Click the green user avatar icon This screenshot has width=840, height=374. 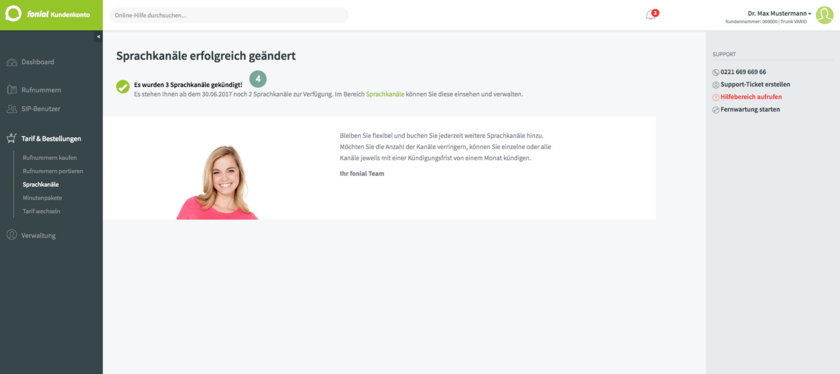coord(824,15)
